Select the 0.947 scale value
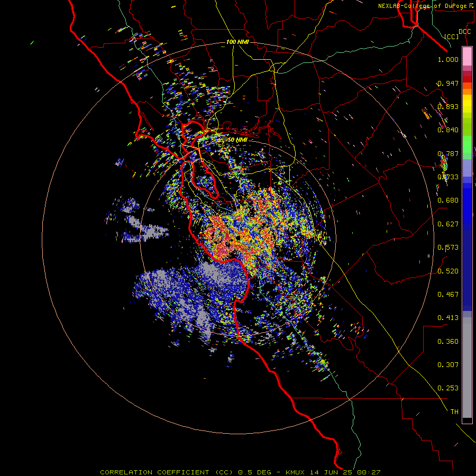Screen dimensions: 476x476 [x=448, y=83]
